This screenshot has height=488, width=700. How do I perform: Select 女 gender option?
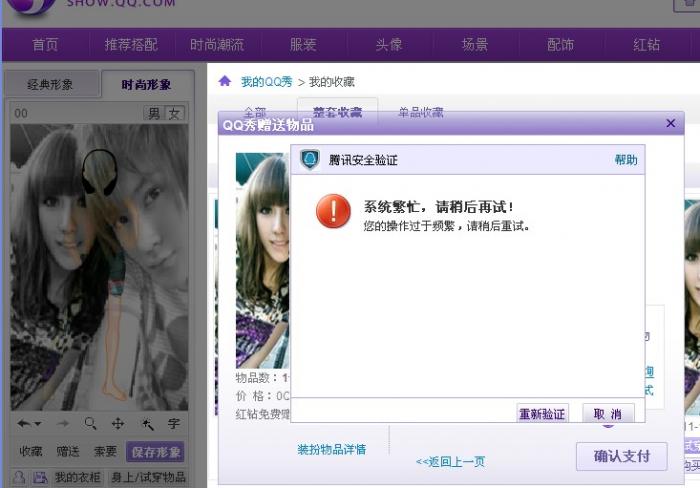[174, 113]
